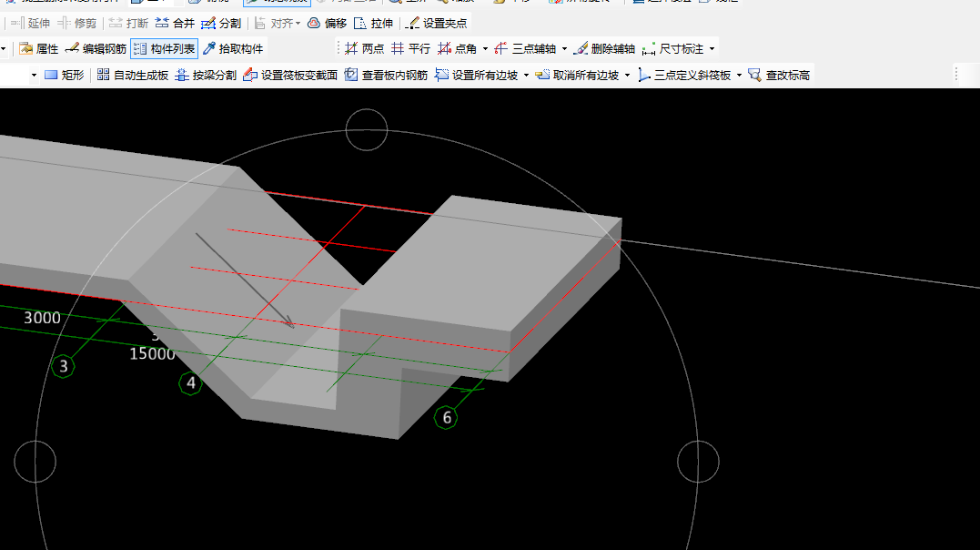Click the 打断 (Break) tool
The width and height of the screenshot is (980, 550).
(128, 23)
